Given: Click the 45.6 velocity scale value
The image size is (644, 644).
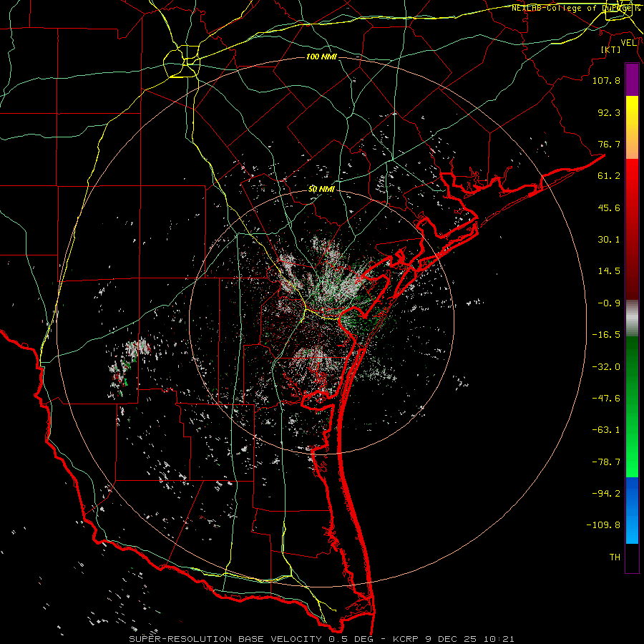Looking at the screenshot, I should coord(609,208).
